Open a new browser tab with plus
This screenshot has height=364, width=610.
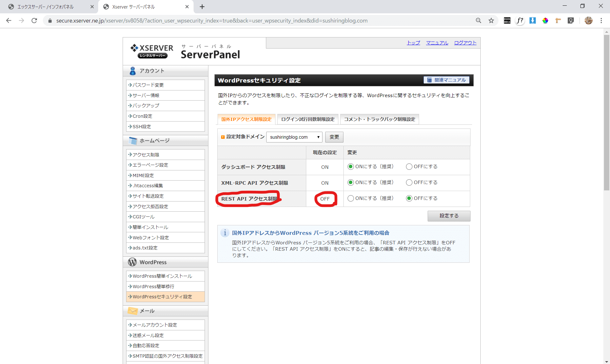[202, 7]
